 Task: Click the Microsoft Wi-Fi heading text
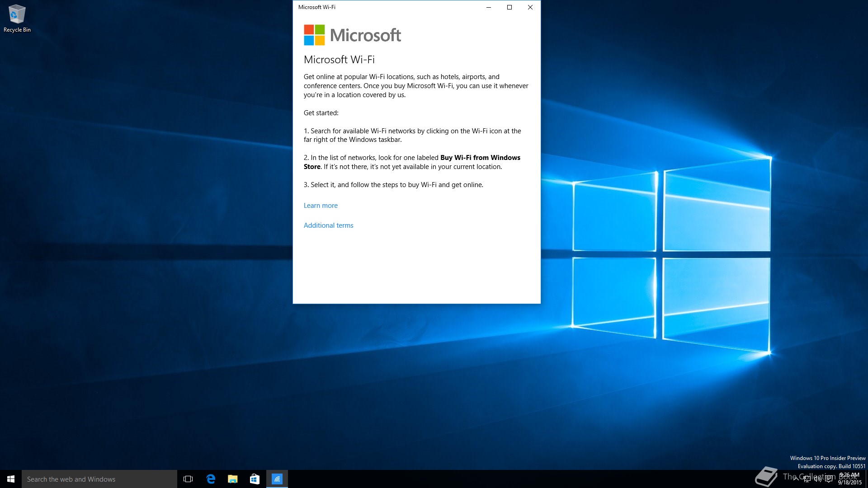coord(339,60)
